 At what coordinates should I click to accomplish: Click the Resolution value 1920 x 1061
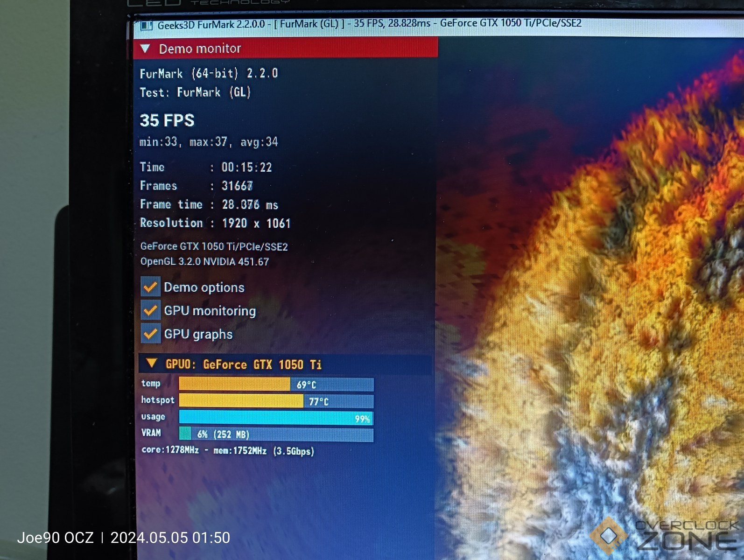[x=256, y=223]
